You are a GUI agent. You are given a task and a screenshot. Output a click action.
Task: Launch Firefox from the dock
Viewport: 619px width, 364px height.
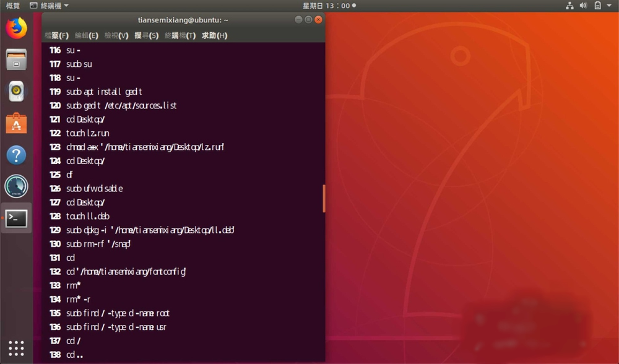click(x=17, y=28)
